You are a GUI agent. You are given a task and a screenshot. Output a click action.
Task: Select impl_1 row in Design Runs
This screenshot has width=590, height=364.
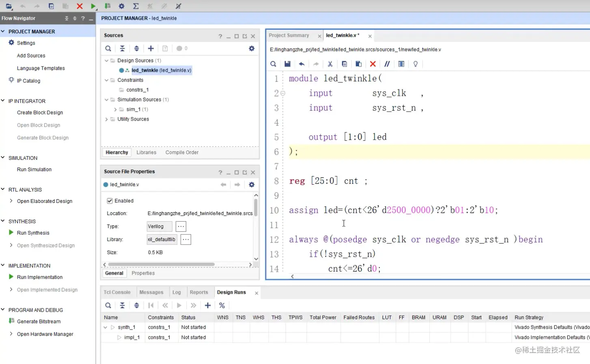coord(132,337)
